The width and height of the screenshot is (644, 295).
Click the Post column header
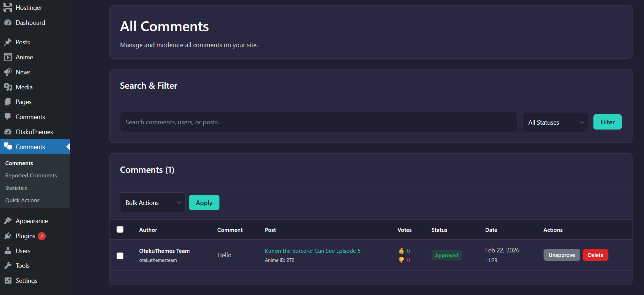pos(270,230)
